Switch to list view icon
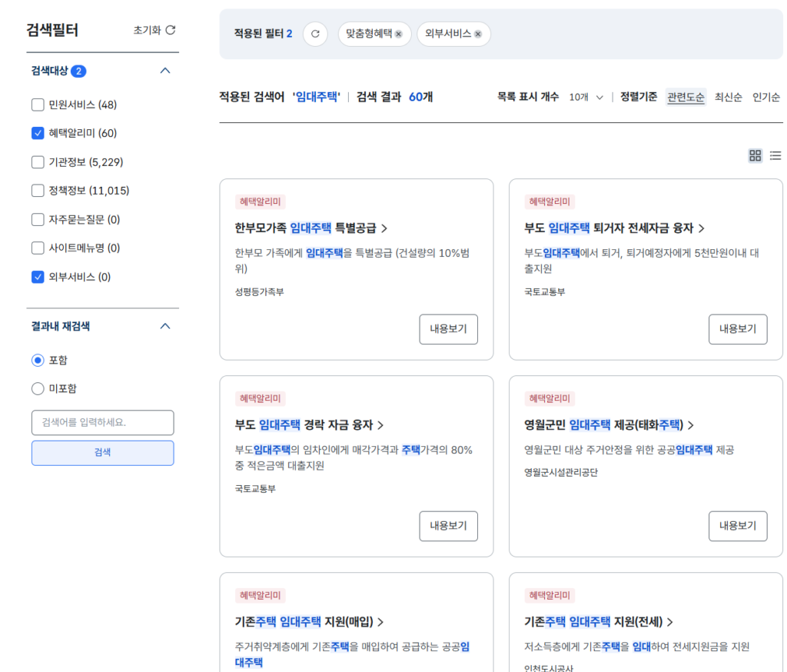Image resolution: width=787 pixels, height=672 pixels. pos(775,155)
